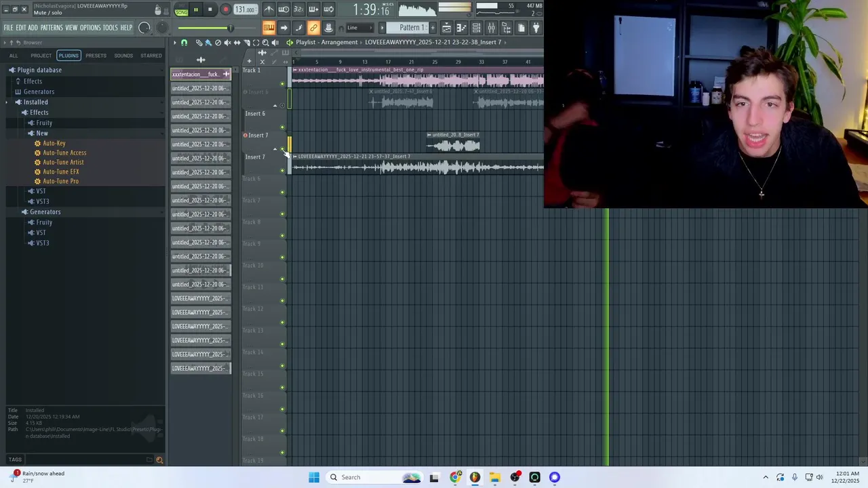The image size is (868, 488).
Task: Select the playlist Playback tool
Action: tap(275, 43)
